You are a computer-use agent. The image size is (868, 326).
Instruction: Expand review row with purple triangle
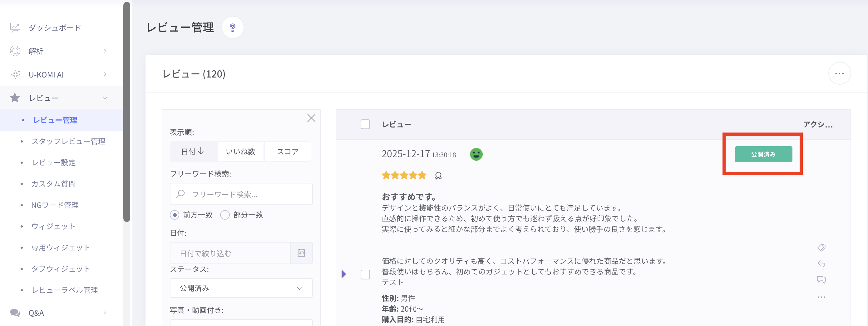344,274
